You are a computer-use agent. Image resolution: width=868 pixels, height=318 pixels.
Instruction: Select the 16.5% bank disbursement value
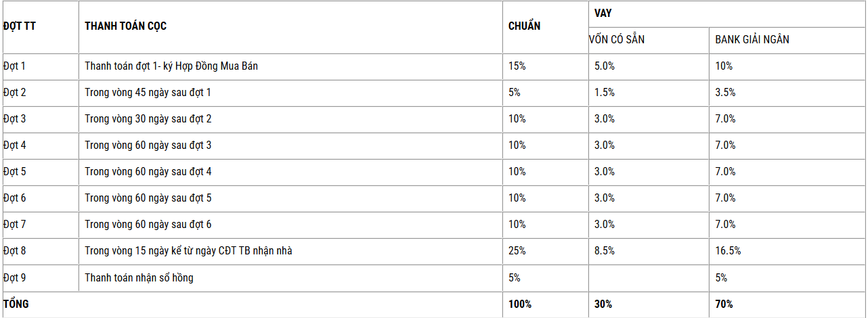(728, 251)
